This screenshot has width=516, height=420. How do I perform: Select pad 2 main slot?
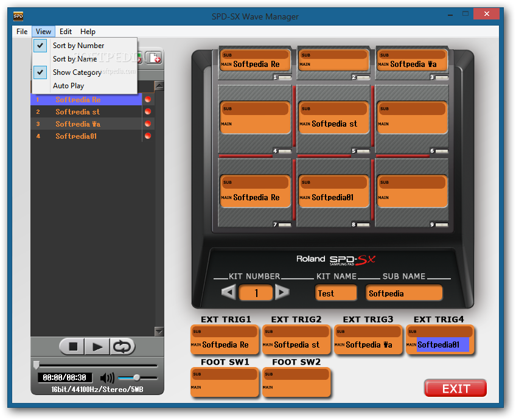(x=333, y=65)
